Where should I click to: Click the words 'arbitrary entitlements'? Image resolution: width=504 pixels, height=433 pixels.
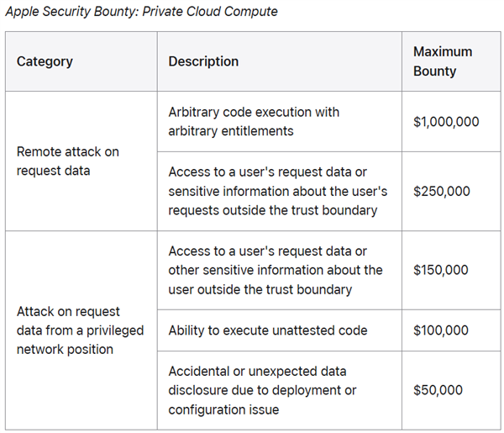pyautogui.click(x=233, y=131)
